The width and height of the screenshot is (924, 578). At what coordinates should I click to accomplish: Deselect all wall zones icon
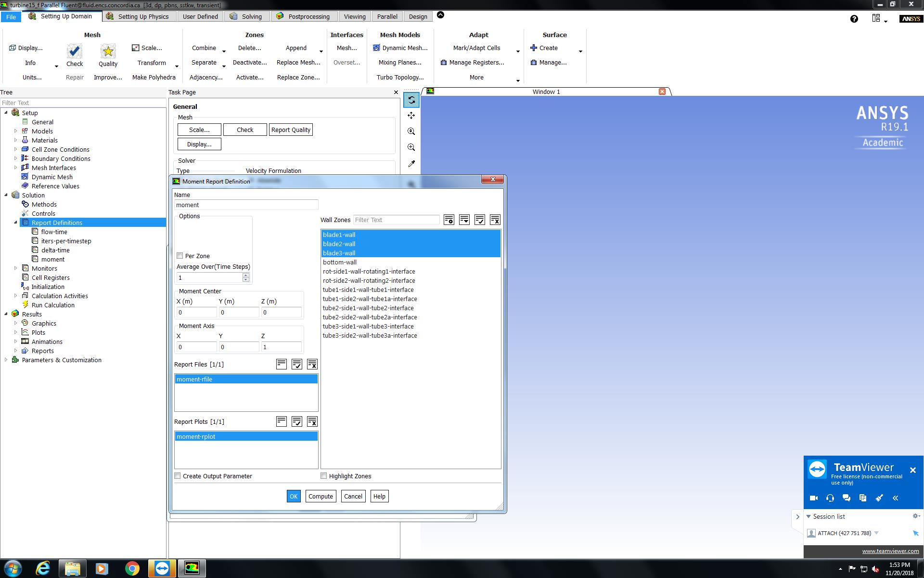click(x=495, y=220)
